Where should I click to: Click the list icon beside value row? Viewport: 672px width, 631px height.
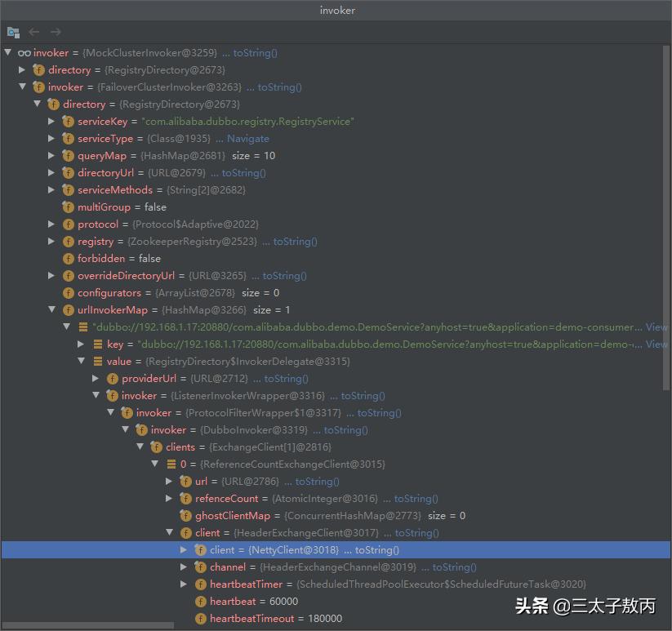click(98, 362)
